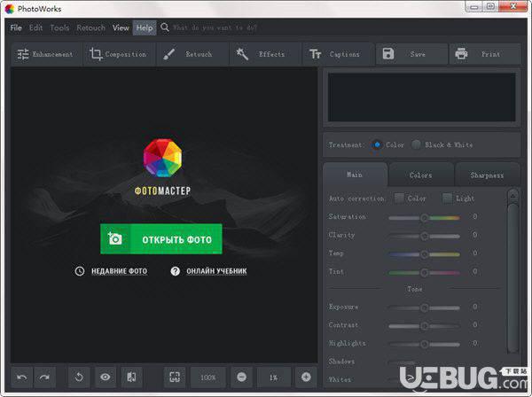Click the zoom in plus icon
The width and height of the screenshot is (532, 397).
[x=306, y=377]
